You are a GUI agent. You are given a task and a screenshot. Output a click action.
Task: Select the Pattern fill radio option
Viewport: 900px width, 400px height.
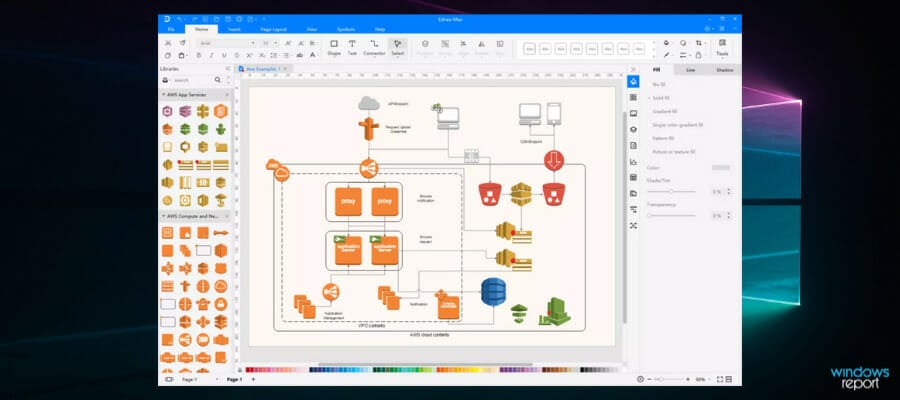pyautogui.click(x=661, y=138)
